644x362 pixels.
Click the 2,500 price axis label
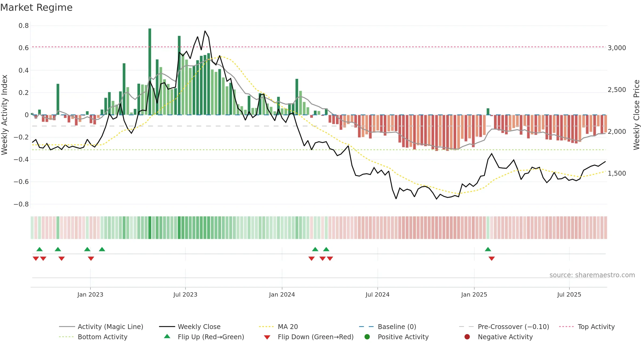click(x=617, y=90)
